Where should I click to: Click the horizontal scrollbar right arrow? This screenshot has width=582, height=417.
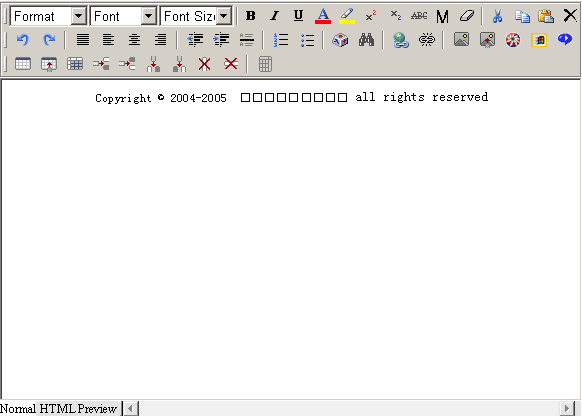566,409
